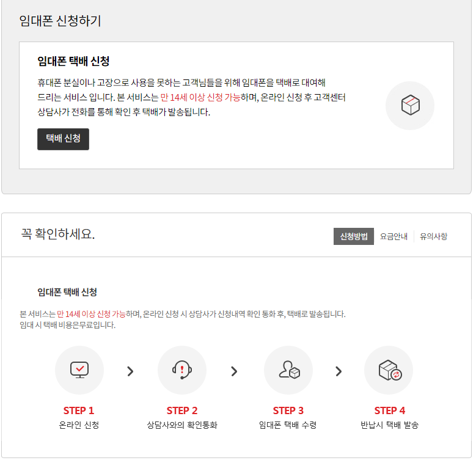Click the parcel box icon in the rental card
This screenshot has height=463, width=476.
(x=410, y=105)
